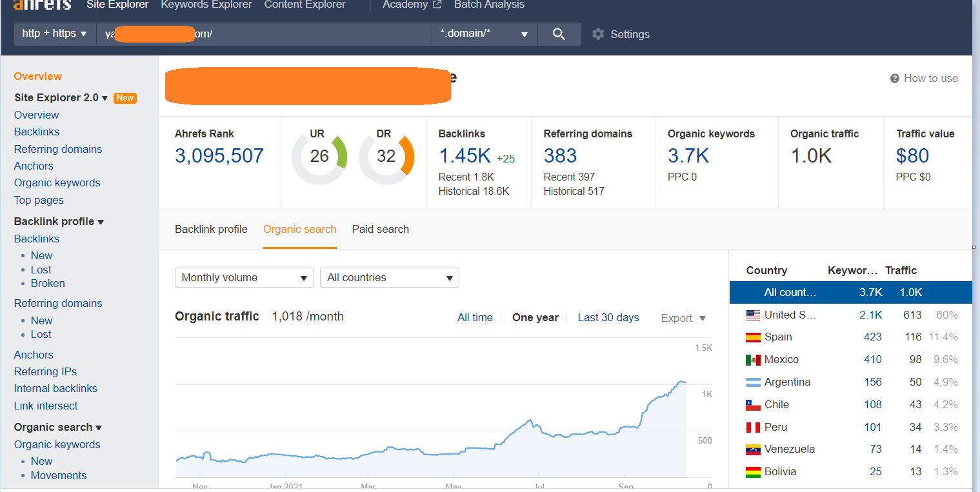980x492 pixels.
Task: Click the Peru flag icon
Action: (x=753, y=428)
